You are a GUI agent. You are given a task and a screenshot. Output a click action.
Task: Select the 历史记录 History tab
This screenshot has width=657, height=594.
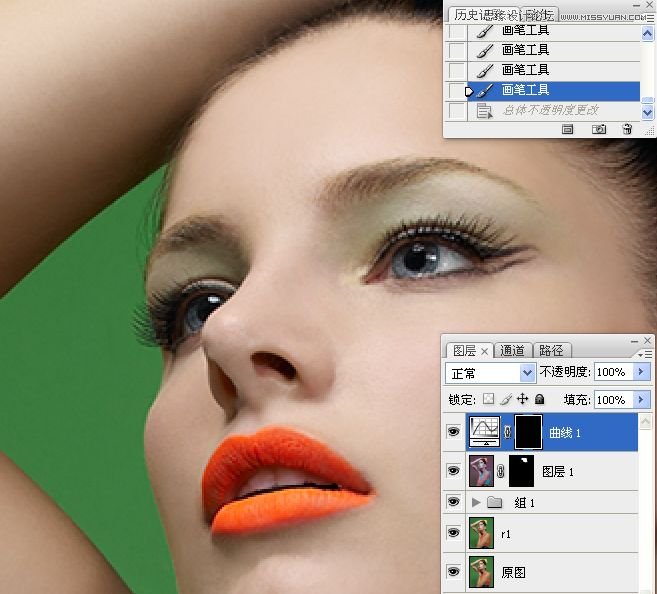tap(486, 15)
